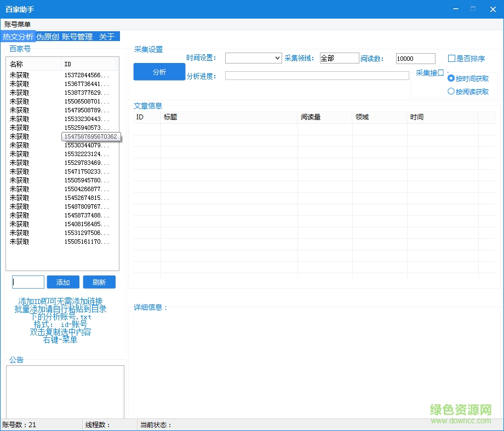The height and width of the screenshot is (431, 504).
Task: Expand the 时间设置 dropdown
Action: pyautogui.click(x=254, y=58)
